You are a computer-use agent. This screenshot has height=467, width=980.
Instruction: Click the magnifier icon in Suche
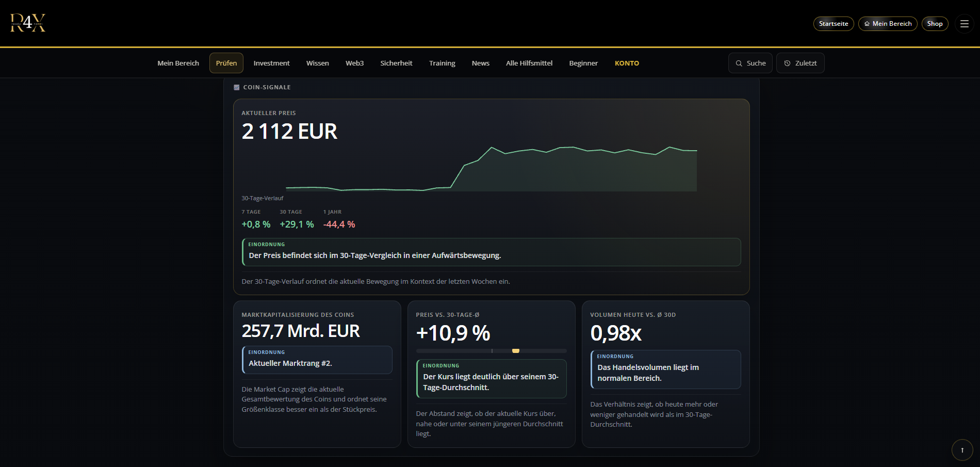point(739,63)
